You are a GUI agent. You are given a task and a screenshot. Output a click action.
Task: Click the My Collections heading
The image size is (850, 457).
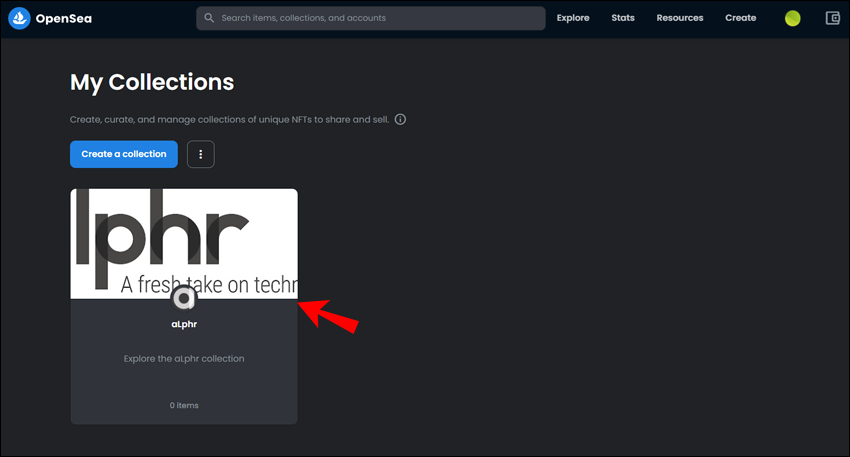[x=152, y=82]
